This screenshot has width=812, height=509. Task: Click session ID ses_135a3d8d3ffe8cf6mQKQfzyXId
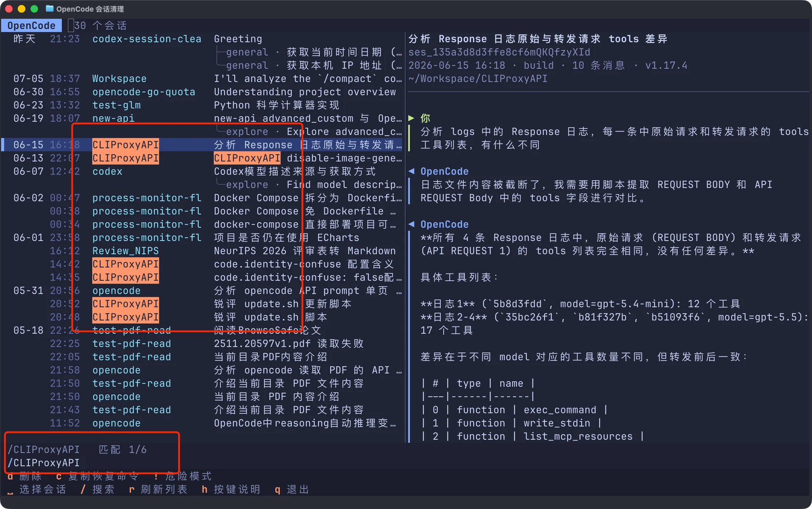point(499,52)
